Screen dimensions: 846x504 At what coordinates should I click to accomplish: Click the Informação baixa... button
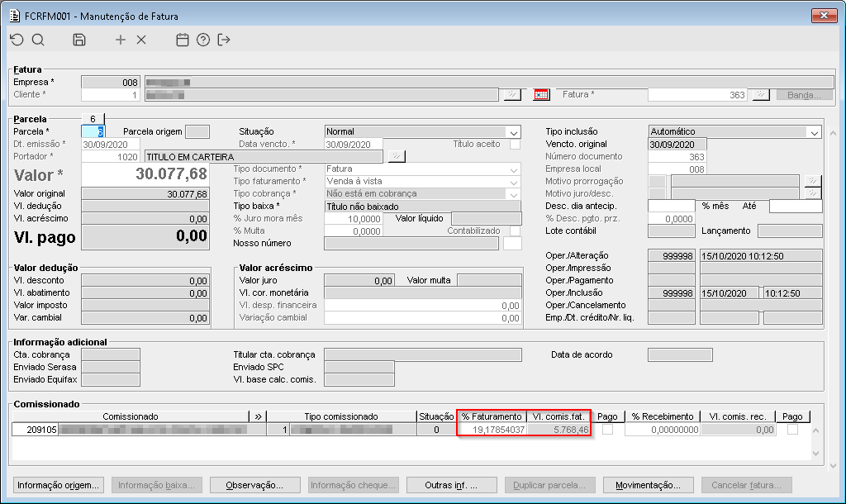156,485
